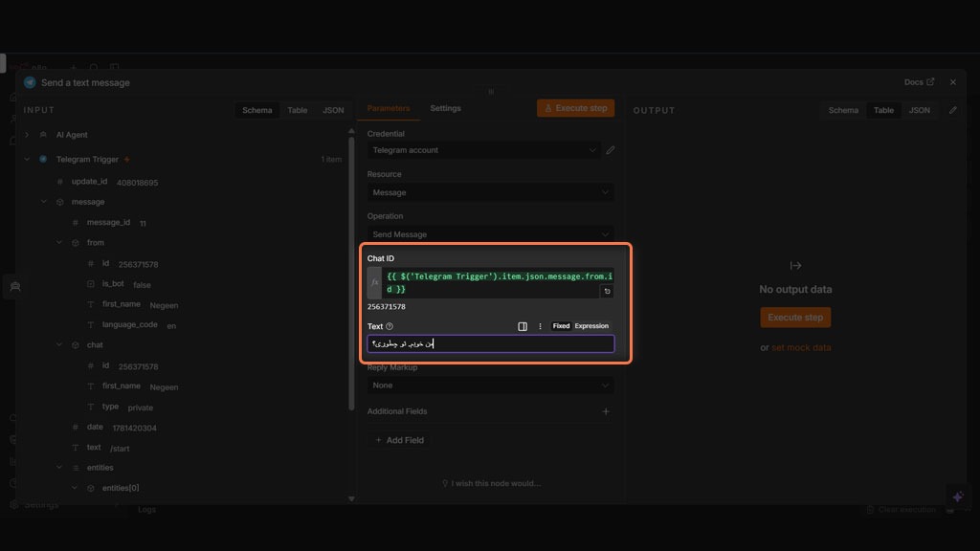Open the Parameters tab
Viewport: 980px width, 551px height.
pos(389,108)
